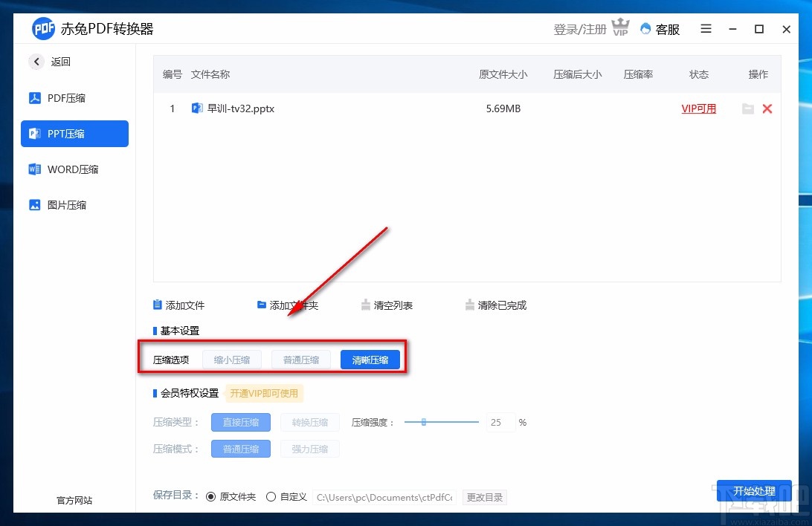Open the hamburger menu at top right
Viewport: 812px width, 526px height.
click(705, 29)
